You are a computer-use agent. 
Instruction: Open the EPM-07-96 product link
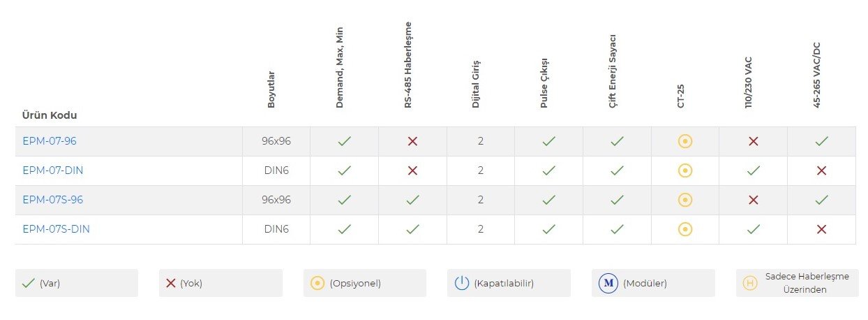click(50, 141)
